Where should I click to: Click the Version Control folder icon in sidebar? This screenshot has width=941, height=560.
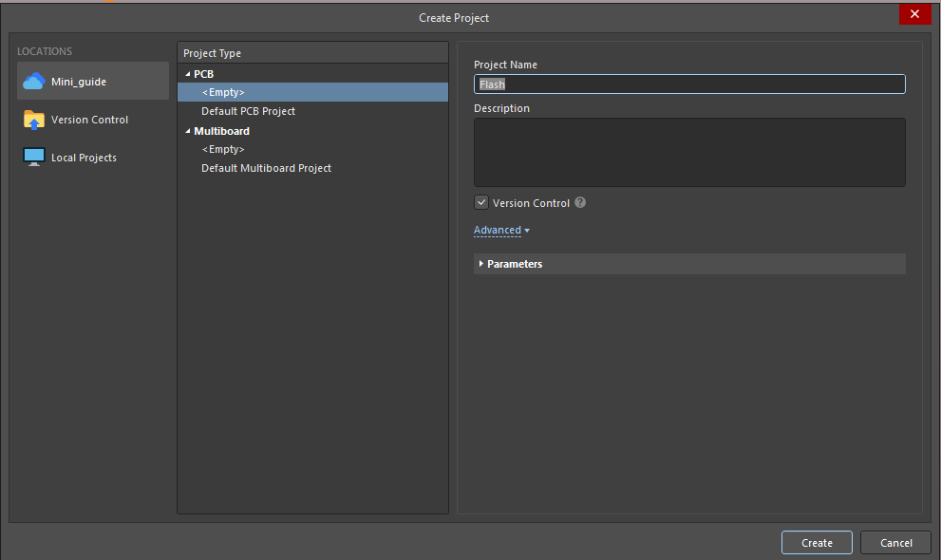34,119
